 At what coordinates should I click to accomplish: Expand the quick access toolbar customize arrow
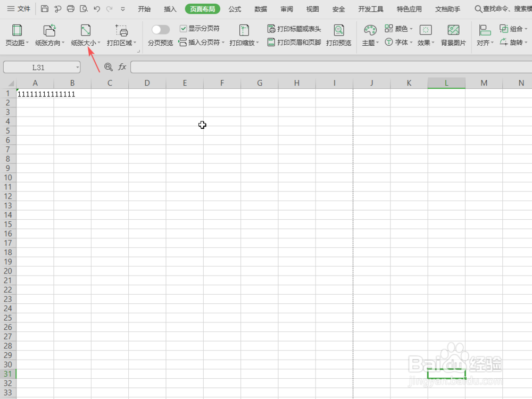(x=123, y=9)
